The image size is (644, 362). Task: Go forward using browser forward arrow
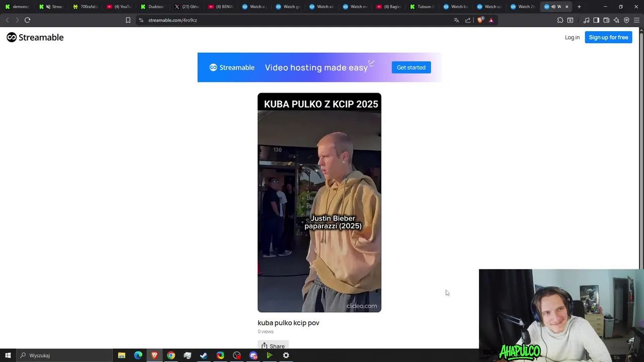point(17,20)
